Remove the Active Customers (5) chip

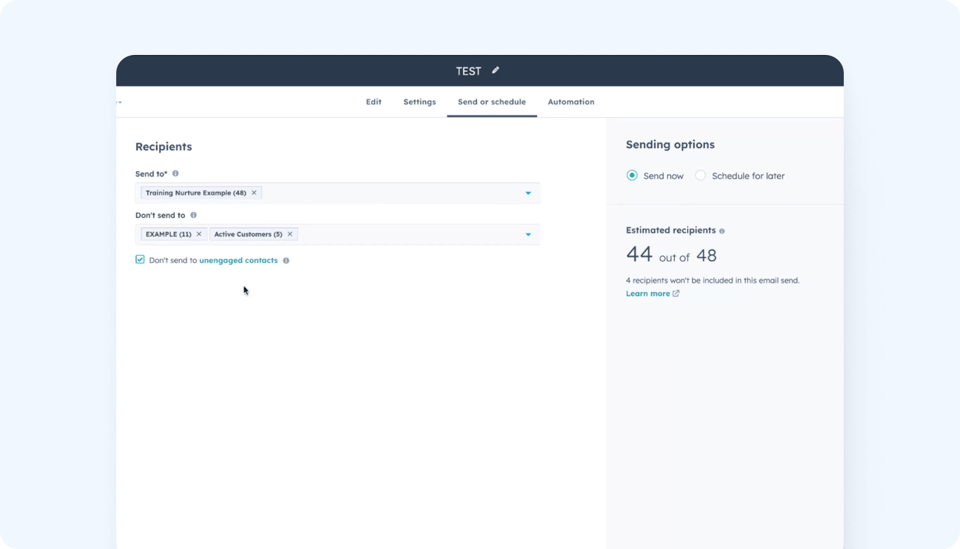290,234
